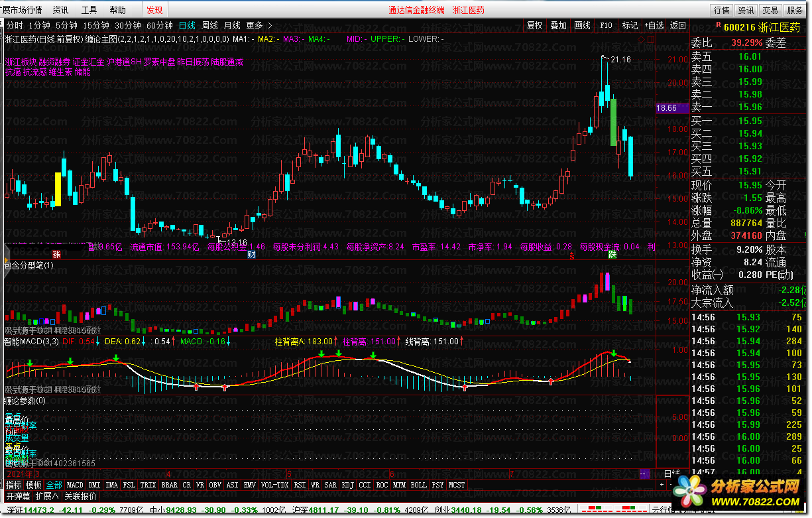Select the 周线 weekly period

click(x=209, y=26)
